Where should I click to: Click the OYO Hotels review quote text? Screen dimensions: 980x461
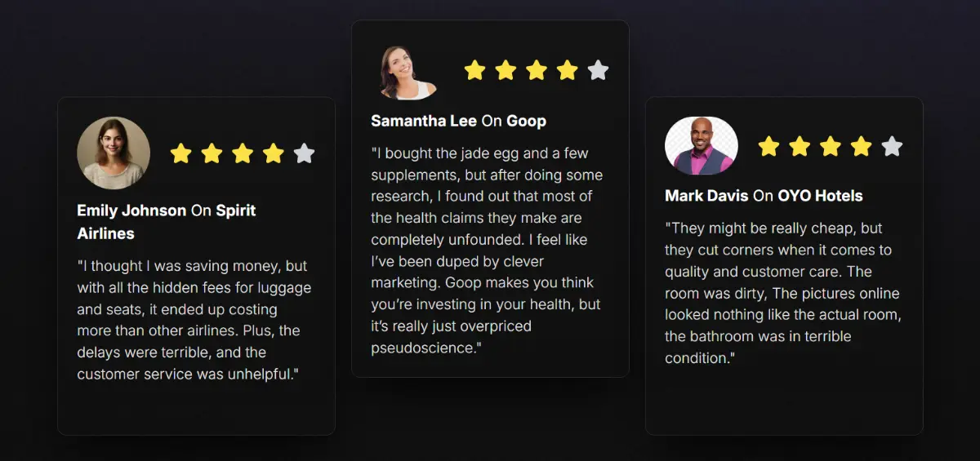(x=783, y=293)
